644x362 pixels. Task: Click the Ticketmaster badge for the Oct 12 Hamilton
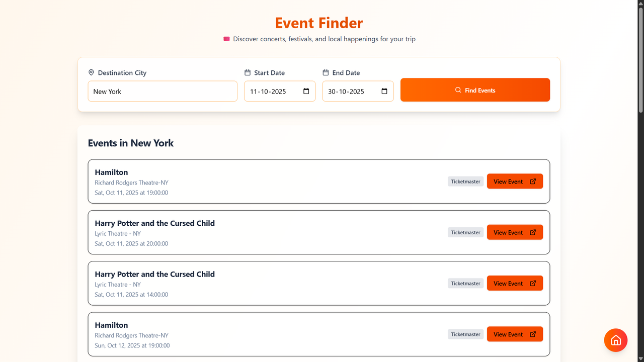click(x=465, y=334)
